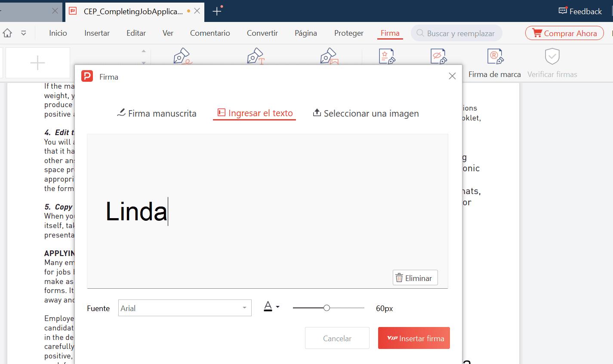Click Eliminar to clear the signature text
The image size is (613, 364).
(x=415, y=278)
